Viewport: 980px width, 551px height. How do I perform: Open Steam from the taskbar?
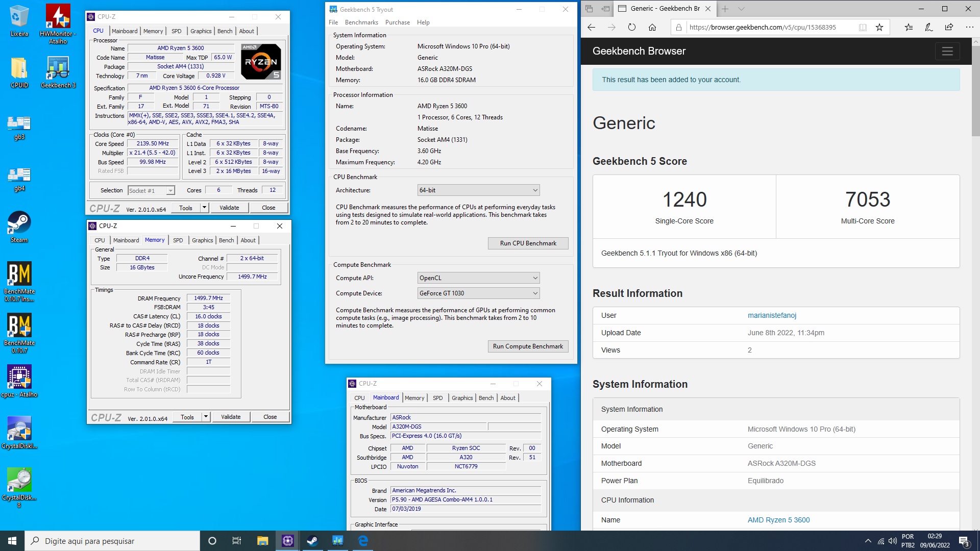[312, 541]
